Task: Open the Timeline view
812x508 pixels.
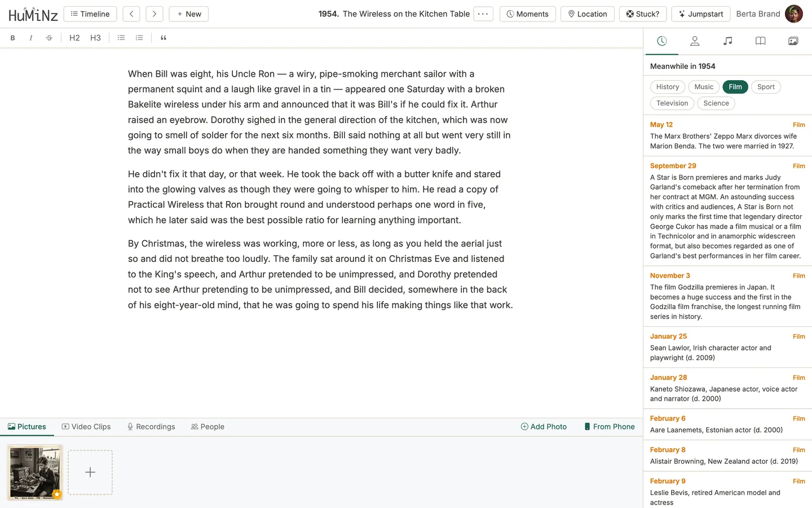Action: (x=90, y=14)
